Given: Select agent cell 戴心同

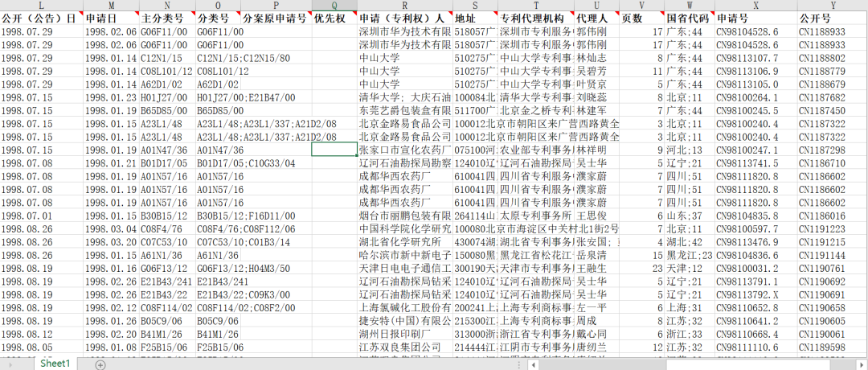Looking at the screenshot, I should (596, 334).
